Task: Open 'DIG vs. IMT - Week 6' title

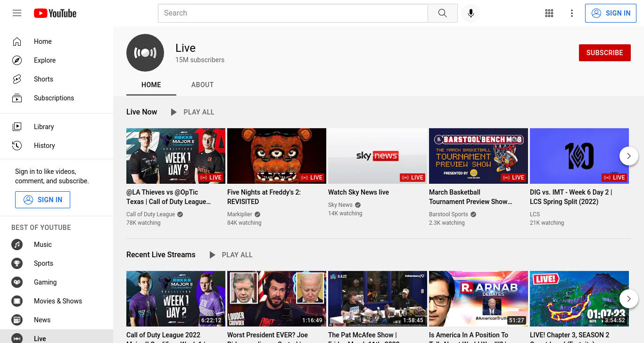Action: (x=571, y=197)
